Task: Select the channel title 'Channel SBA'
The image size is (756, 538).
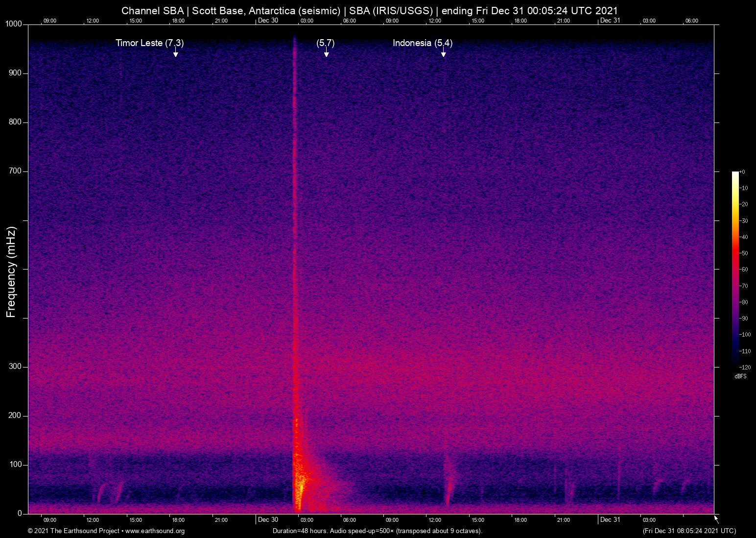Action: 153,10
